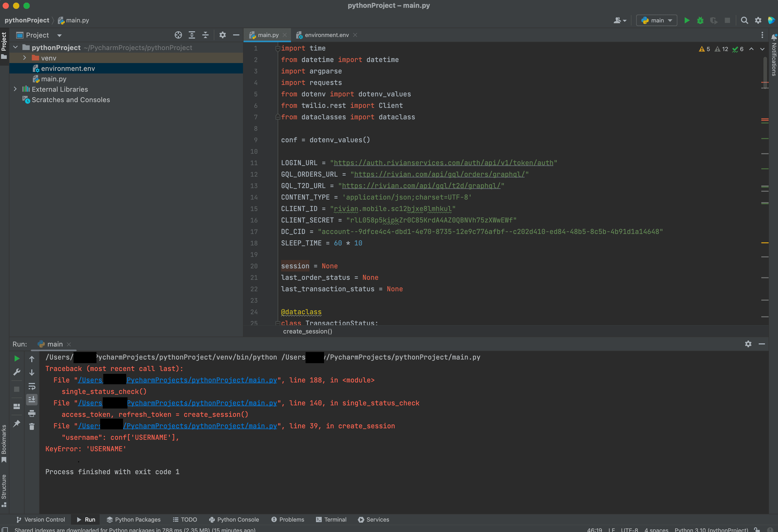Close the environment.env editor tab
Viewport: 778px width, 532px height.
(355, 35)
